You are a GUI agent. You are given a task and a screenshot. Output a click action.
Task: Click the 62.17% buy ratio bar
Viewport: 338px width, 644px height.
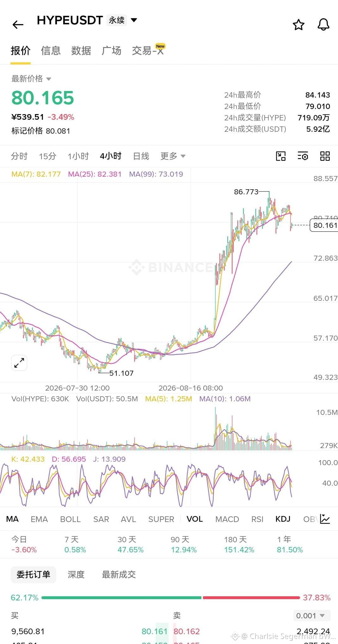click(121, 598)
